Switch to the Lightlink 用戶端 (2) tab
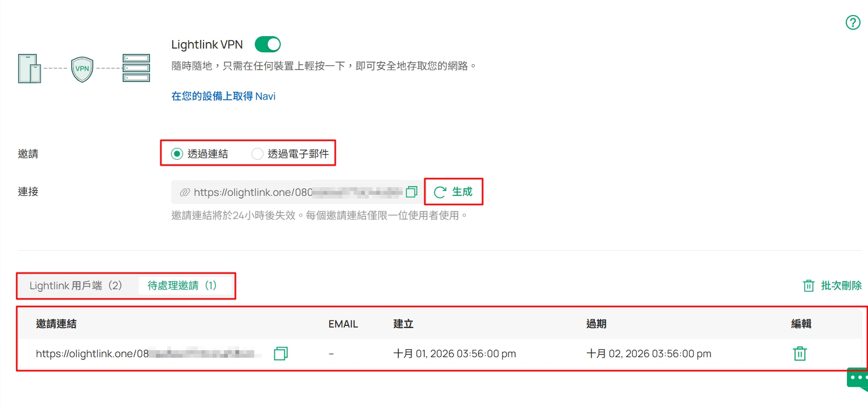868x409 pixels. [76, 285]
